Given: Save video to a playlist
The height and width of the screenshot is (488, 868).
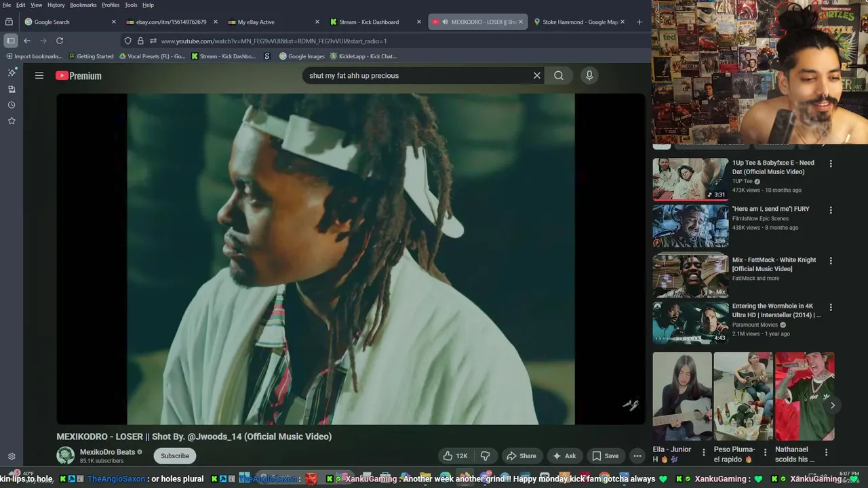Looking at the screenshot, I should pyautogui.click(x=605, y=456).
